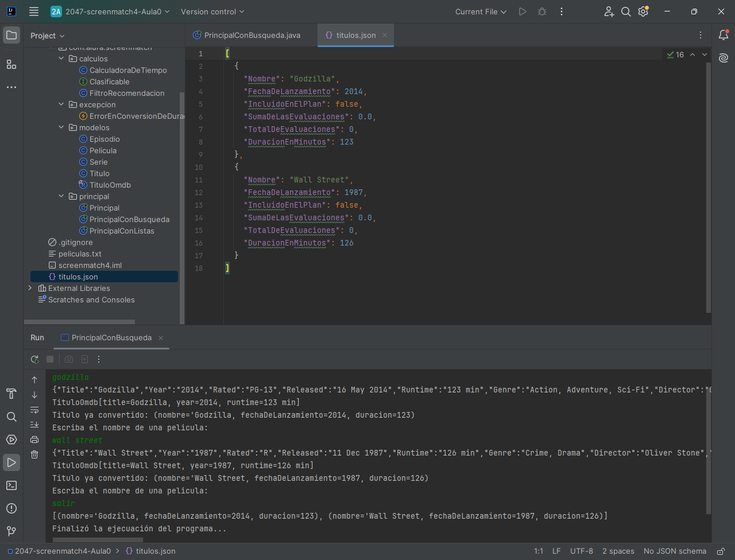Toggle soft-wrap in console
This screenshot has height=560, width=735.
pos(34,410)
